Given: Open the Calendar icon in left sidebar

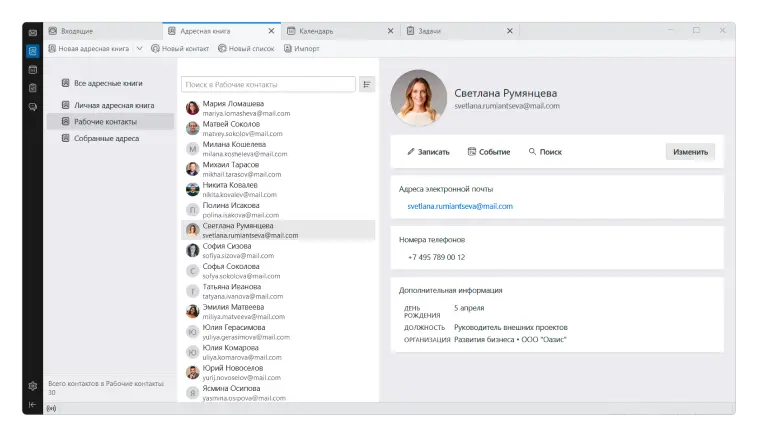Looking at the screenshot, I should click(32, 70).
